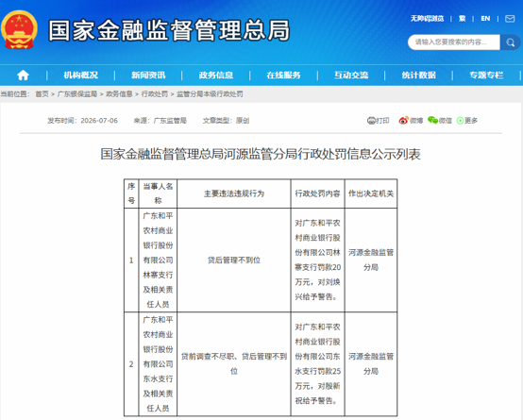Click the site title 国家金融监督管理总局

(x=169, y=30)
